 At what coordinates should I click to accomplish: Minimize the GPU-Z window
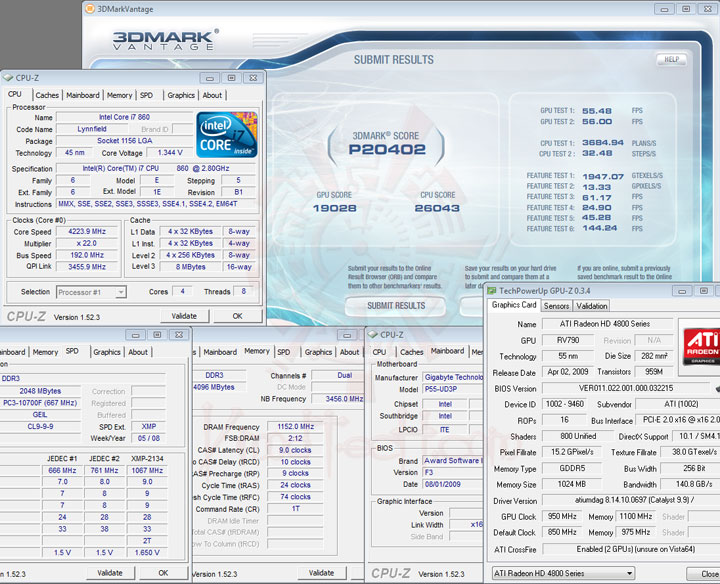coord(682,291)
